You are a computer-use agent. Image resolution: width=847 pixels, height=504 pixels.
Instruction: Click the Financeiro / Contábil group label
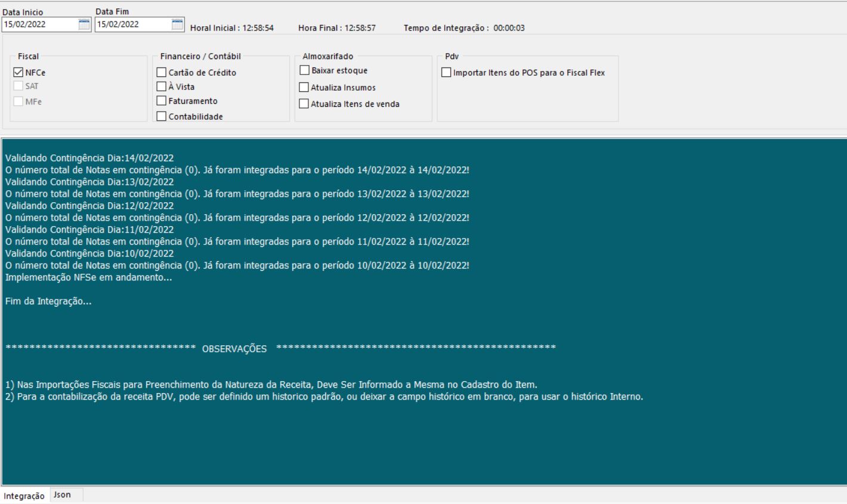[x=200, y=57]
